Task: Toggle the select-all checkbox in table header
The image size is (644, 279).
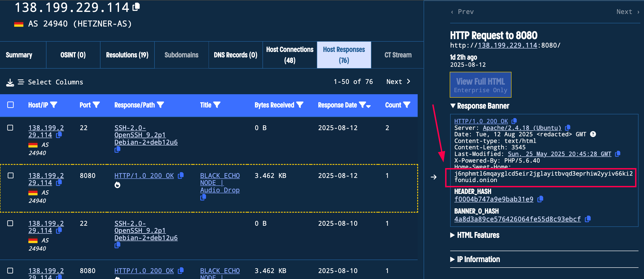Action: 11,105
